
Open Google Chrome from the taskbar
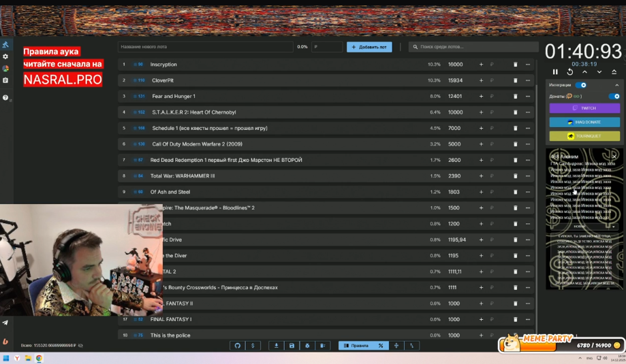click(39, 358)
